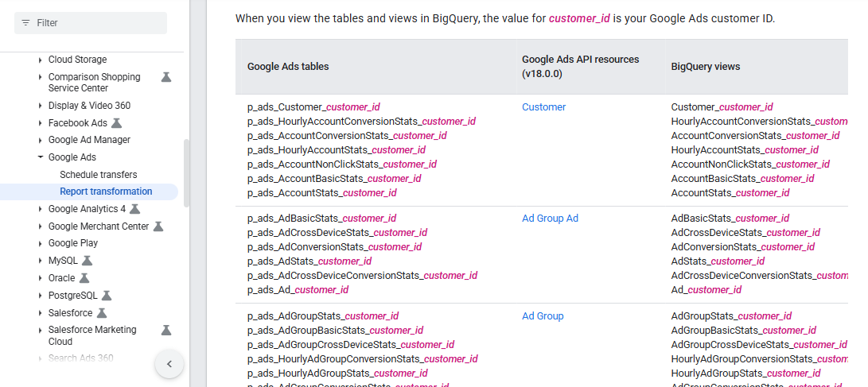
Task: Click the AdConversionStats view name
Action: pos(743,247)
